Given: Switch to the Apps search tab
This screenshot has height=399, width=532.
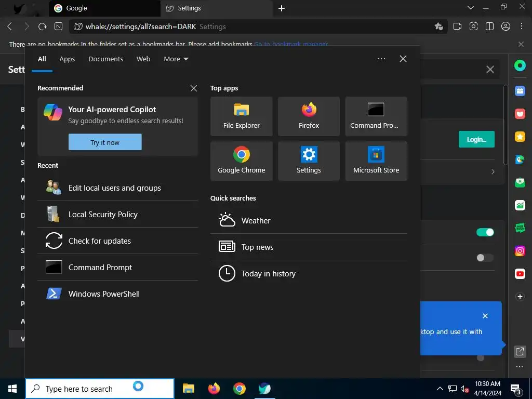Looking at the screenshot, I should (67, 59).
